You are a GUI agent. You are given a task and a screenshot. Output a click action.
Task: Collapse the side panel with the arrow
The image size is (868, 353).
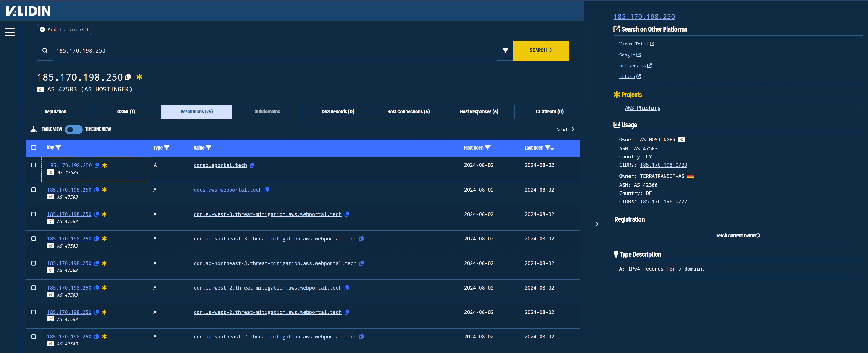[596, 224]
